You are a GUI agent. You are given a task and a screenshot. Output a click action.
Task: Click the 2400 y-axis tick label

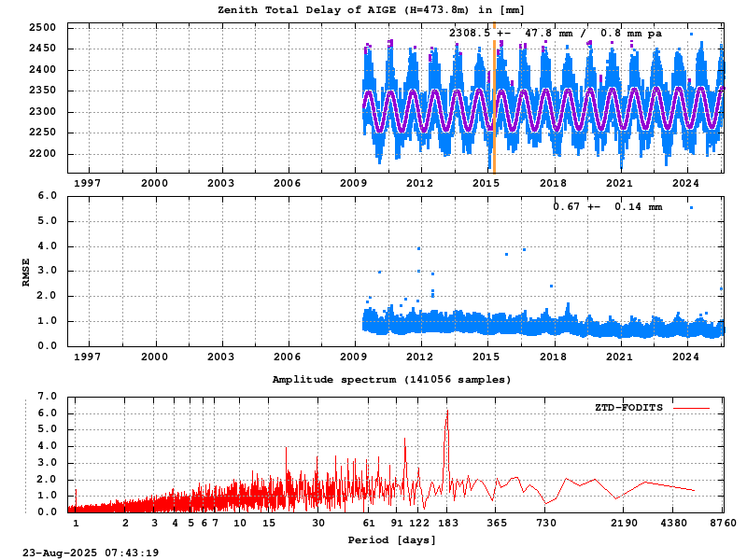point(42,69)
